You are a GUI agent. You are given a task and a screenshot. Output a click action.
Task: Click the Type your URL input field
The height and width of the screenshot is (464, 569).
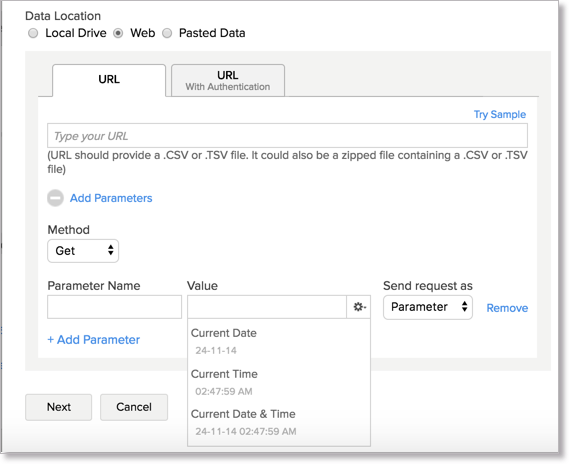pyautogui.click(x=287, y=136)
